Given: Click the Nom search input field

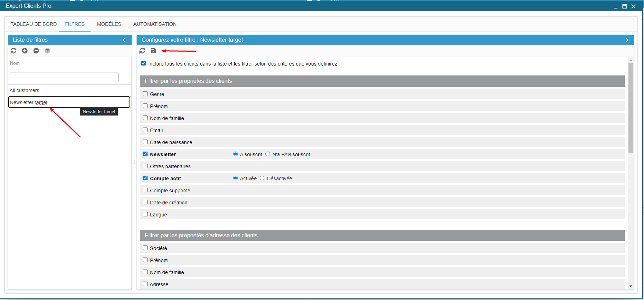Looking at the screenshot, I should pyautogui.click(x=64, y=77).
